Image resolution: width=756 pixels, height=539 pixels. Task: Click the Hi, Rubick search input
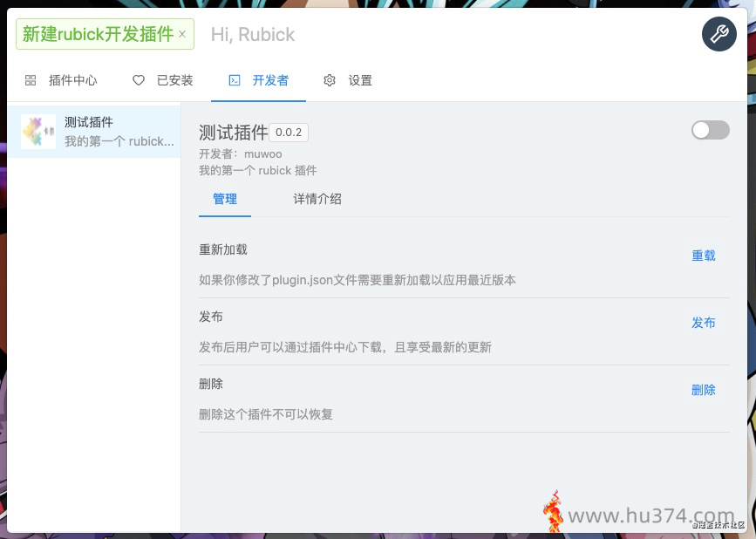pos(448,34)
